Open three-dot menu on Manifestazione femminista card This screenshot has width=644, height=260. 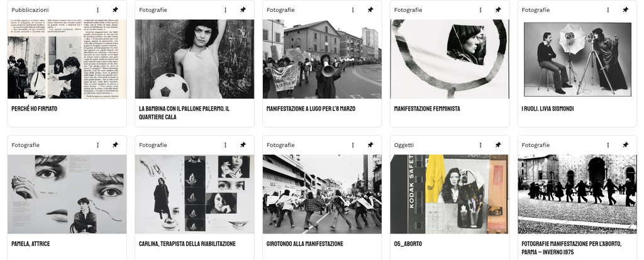click(480, 10)
